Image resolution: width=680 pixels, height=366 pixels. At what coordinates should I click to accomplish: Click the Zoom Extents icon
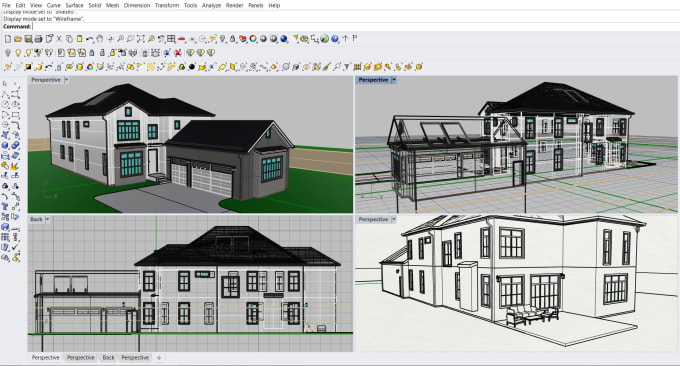coord(141,39)
